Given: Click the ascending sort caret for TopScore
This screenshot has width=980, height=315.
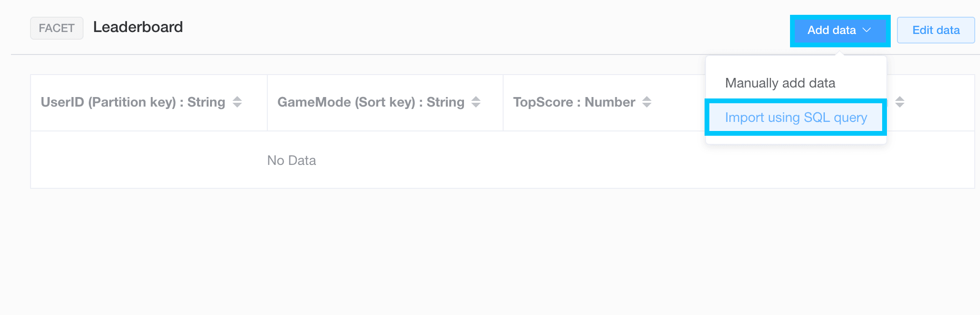Looking at the screenshot, I should pyautogui.click(x=647, y=98).
